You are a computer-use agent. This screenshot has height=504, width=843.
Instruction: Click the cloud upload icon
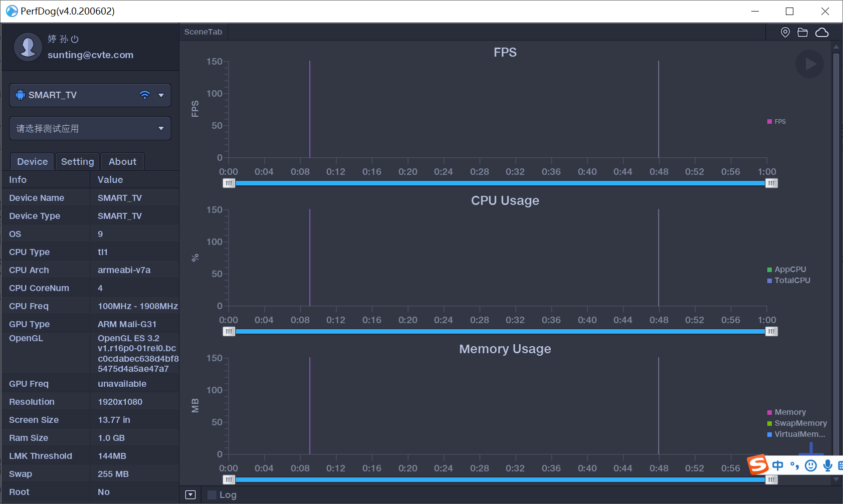(822, 32)
